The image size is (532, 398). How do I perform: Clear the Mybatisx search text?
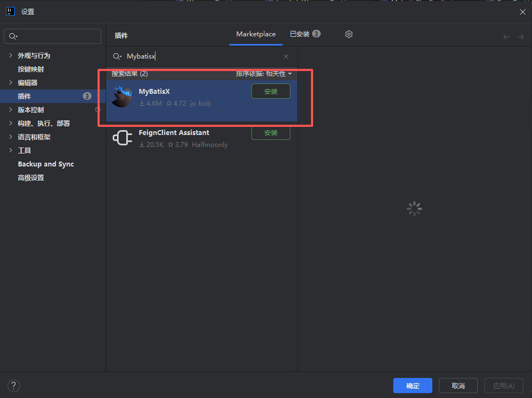click(286, 56)
